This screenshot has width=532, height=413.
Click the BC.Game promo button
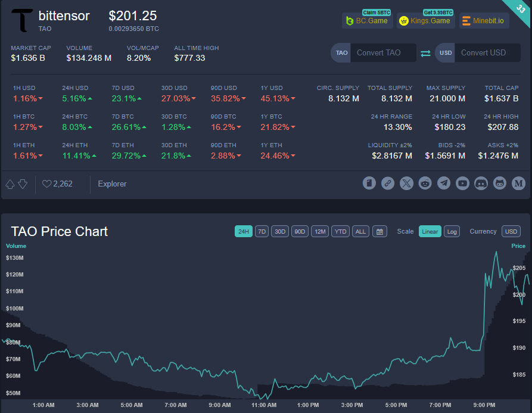[366, 21]
